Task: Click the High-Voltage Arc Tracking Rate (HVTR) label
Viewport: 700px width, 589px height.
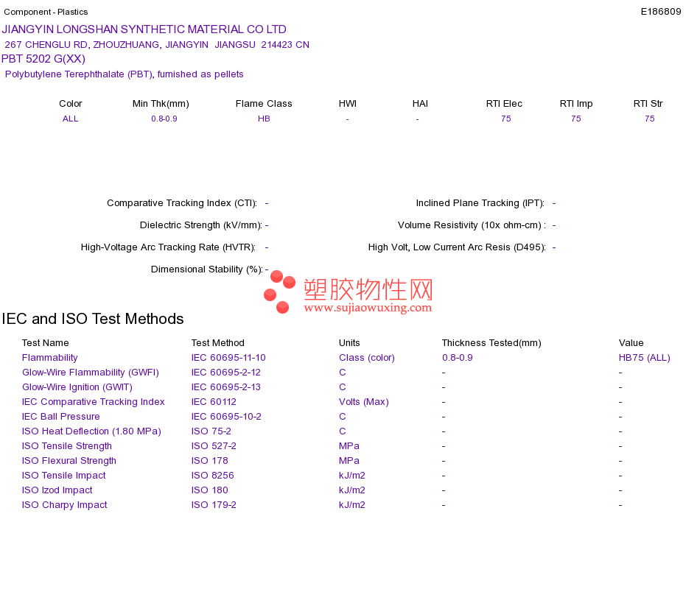Action: 168,247
